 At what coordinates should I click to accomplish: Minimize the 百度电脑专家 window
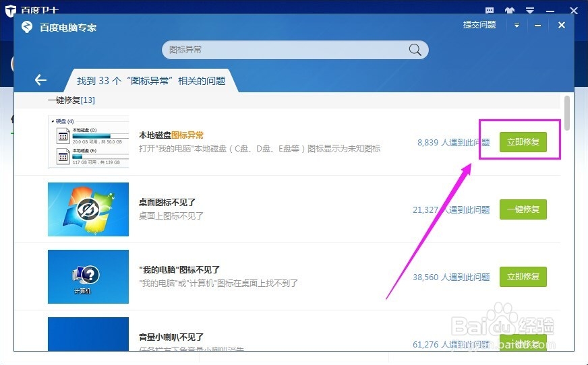pyautogui.click(x=537, y=26)
